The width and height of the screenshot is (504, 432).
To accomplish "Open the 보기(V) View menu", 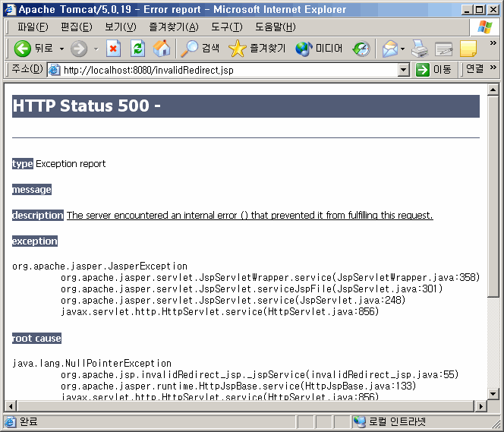I will (x=121, y=27).
